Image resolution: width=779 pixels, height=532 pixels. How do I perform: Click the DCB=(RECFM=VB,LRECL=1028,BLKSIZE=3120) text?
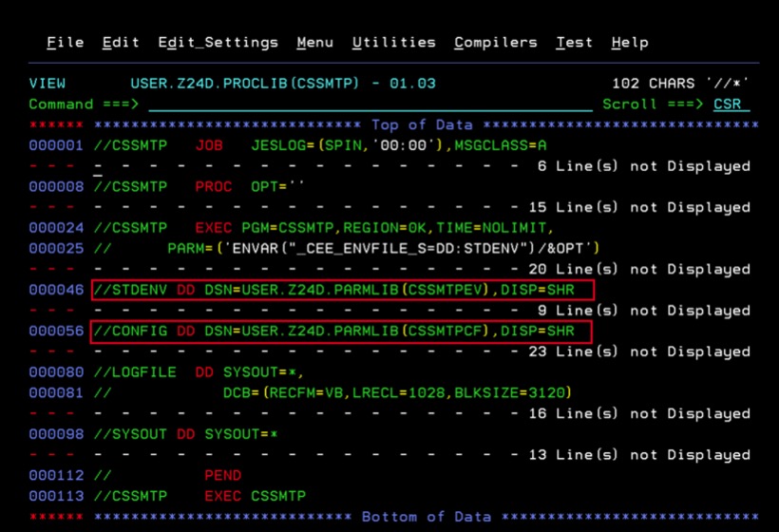point(397,393)
